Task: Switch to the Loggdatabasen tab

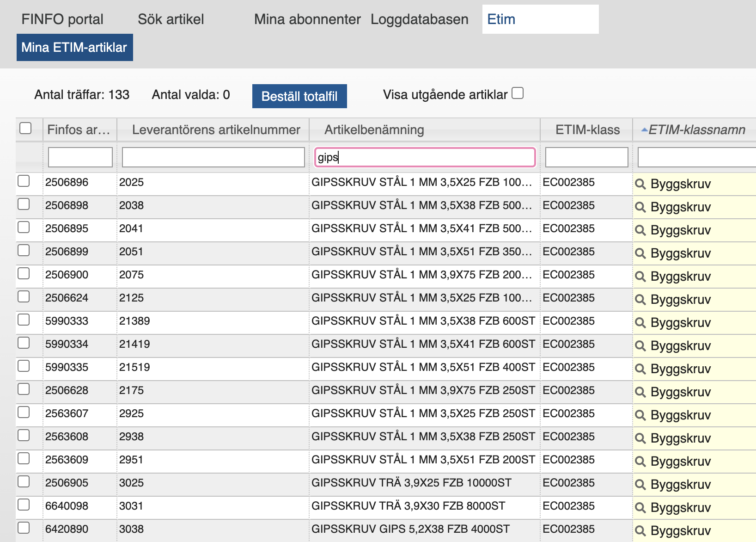Action: pos(419,19)
